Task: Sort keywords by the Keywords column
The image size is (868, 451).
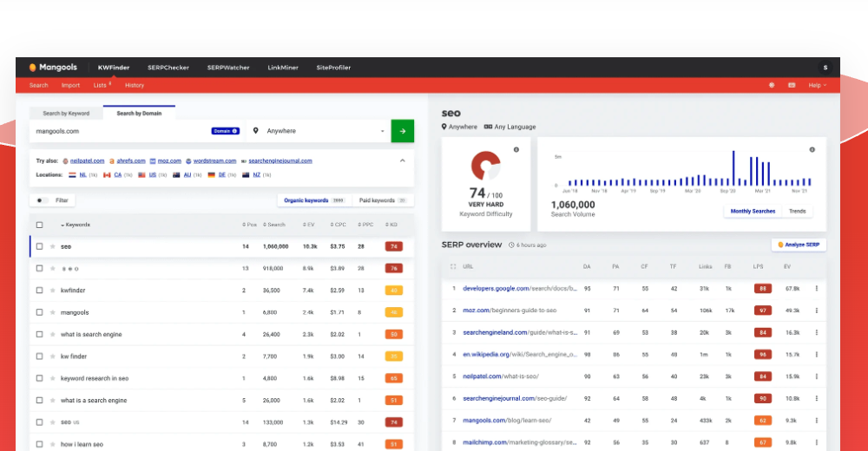Action: coord(76,225)
